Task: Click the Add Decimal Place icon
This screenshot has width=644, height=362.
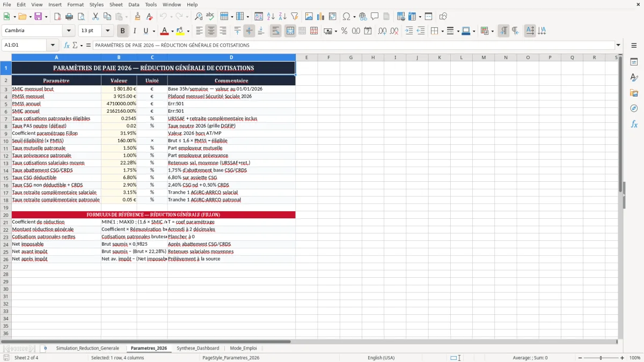Action: coord(382,31)
